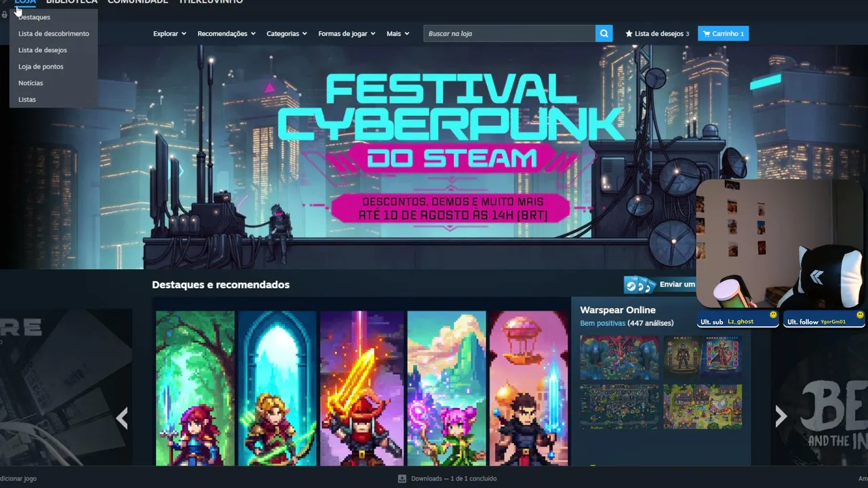Click the Loja tab

click(x=25, y=2)
